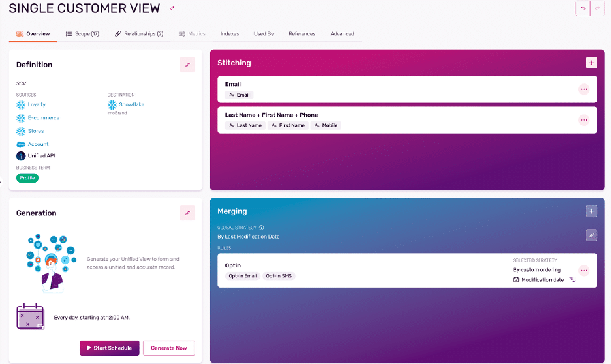The image size is (611, 364).
Task: Click the pencil icon beside the Single Customer View title
Action: (x=172, y=8)
